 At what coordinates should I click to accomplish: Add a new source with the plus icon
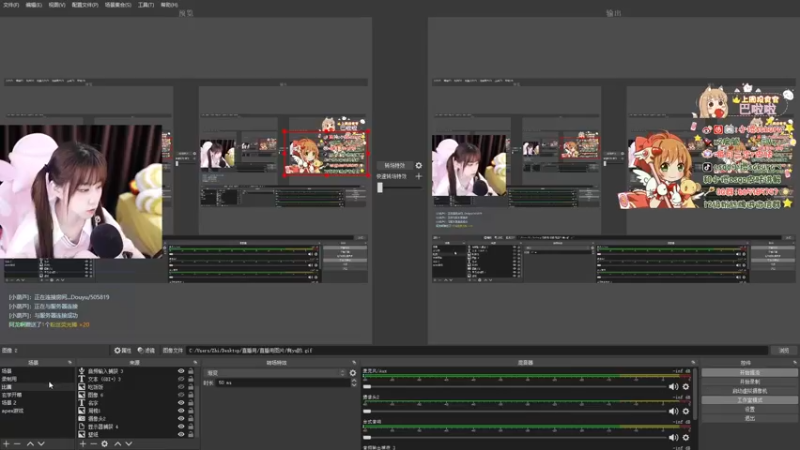coord(83,444)
